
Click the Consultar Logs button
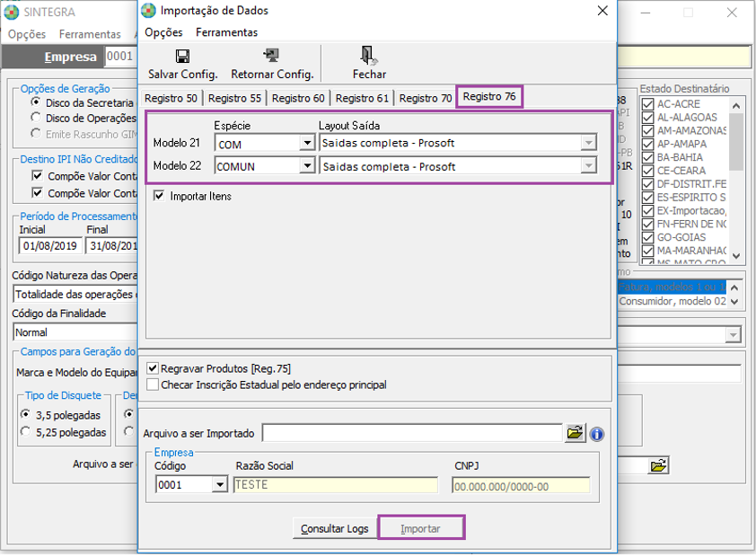pyautogui.click(x=334, y=528)
